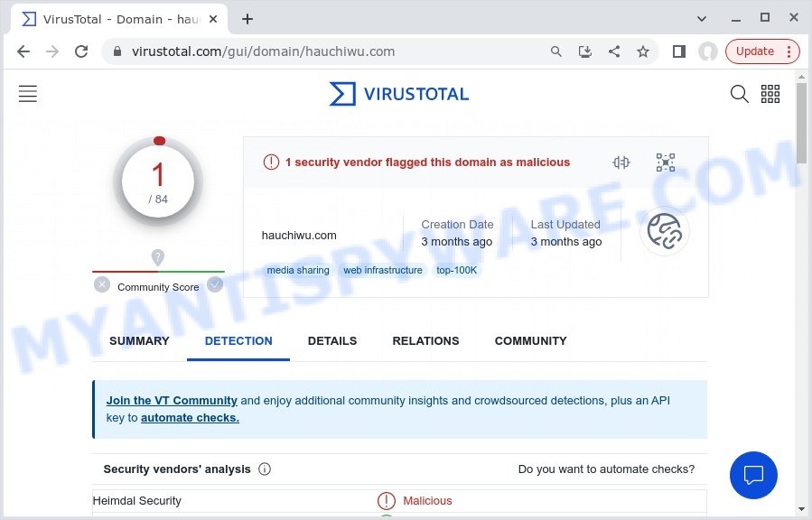Open the VirusTotal apps grid icon

770,94
